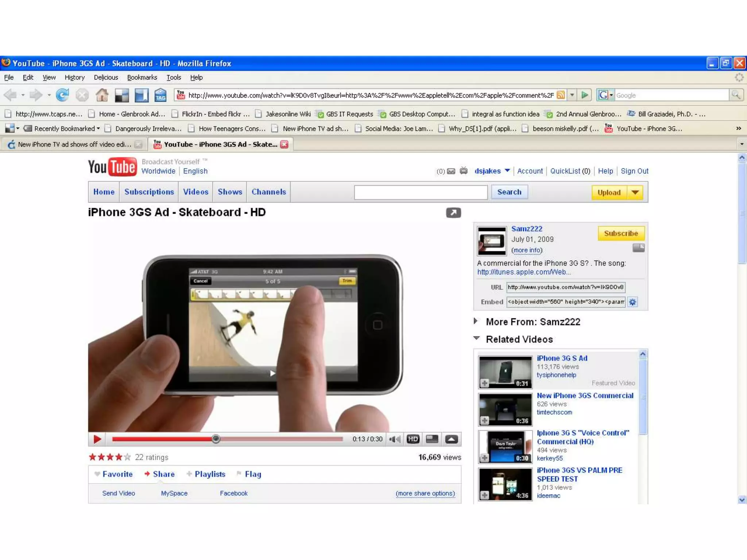Click the YouTube inbox envelope icon
This screenshot has width=747, height=560.
click(x=451, y=171)
